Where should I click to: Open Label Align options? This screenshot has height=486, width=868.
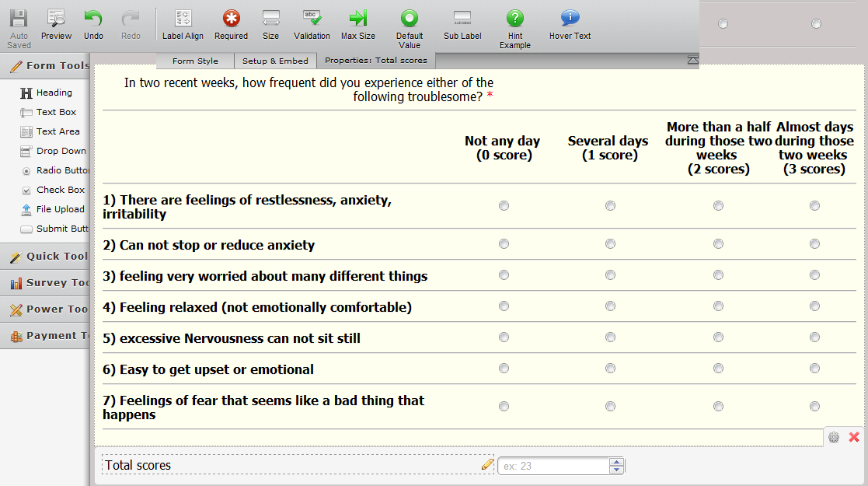[183, 25]
